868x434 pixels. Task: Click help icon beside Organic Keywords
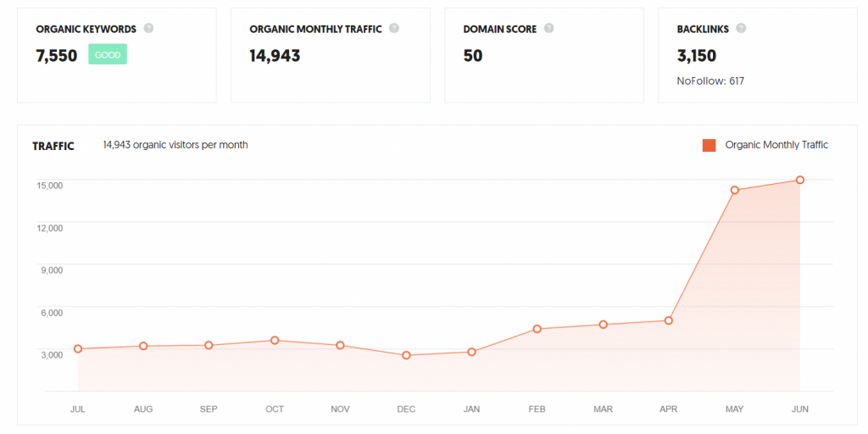pyautogui.click(x=148, y=28)
